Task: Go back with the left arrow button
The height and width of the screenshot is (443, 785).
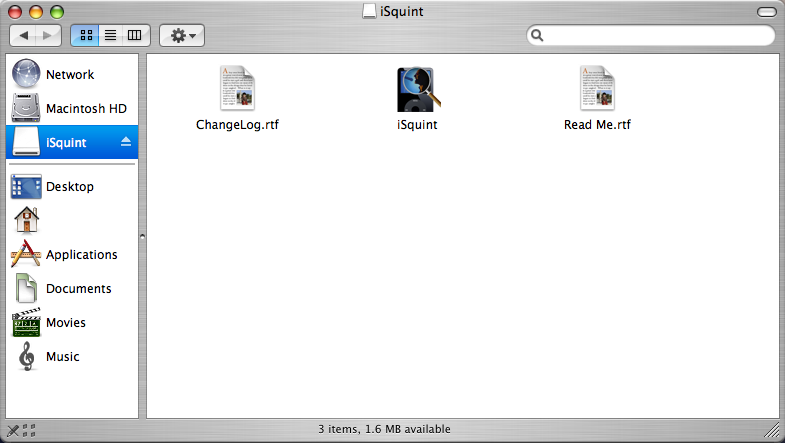Action: click(23, 35)
